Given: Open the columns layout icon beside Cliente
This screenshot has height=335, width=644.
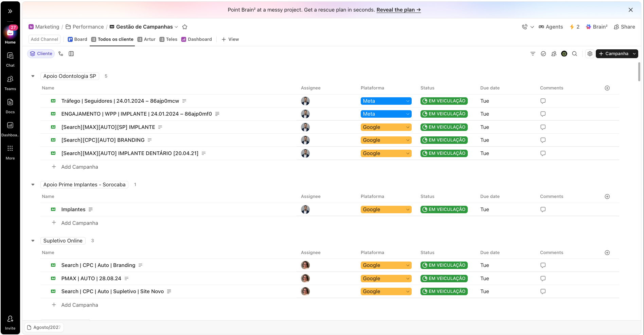Looking at the screenshot, I should (x=71, y=54).
